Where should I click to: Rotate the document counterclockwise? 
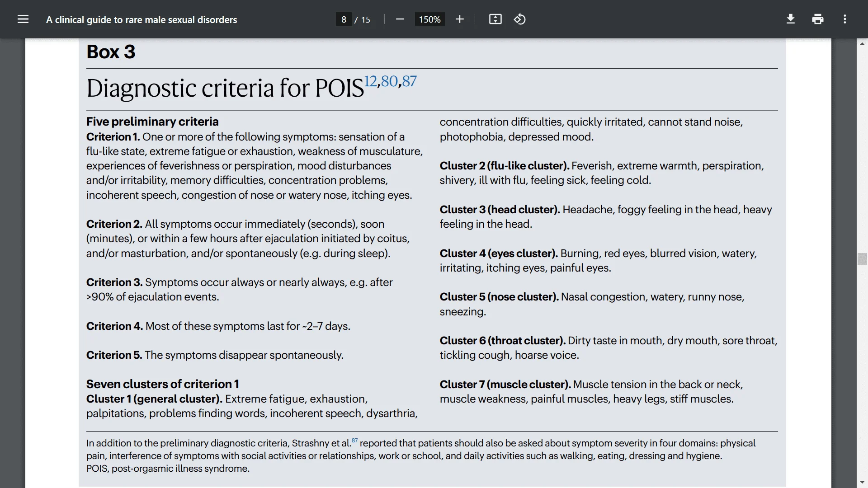pyautogui.click(x=519, y=19)
